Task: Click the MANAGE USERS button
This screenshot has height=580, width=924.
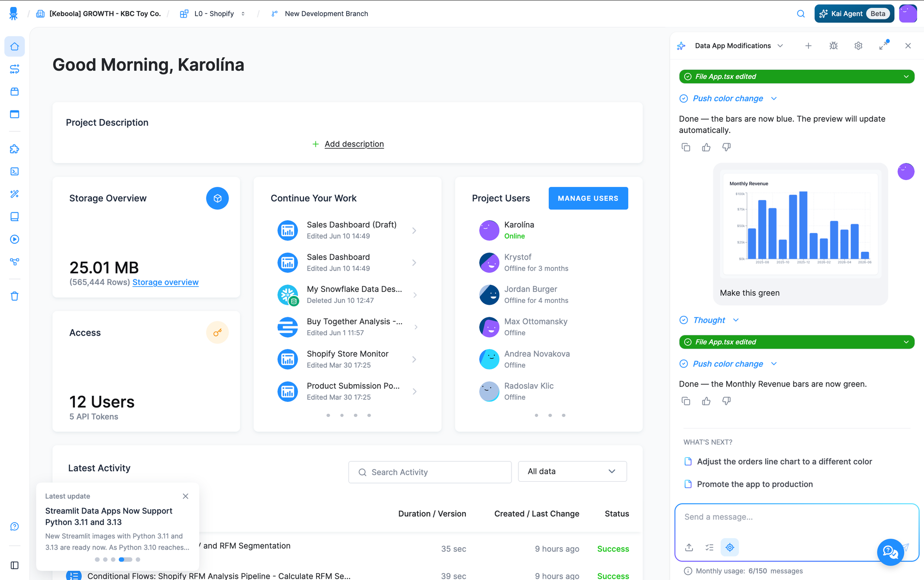Action: tap(588, 198)
